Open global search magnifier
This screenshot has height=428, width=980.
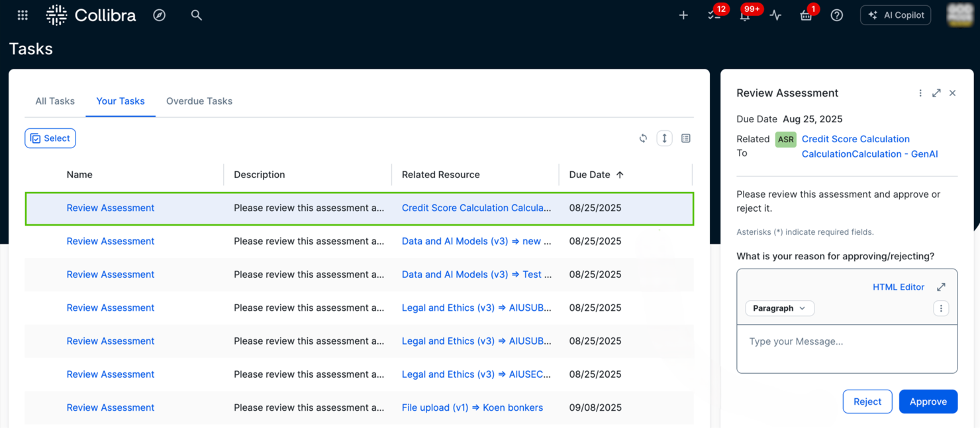coord(196,15)
